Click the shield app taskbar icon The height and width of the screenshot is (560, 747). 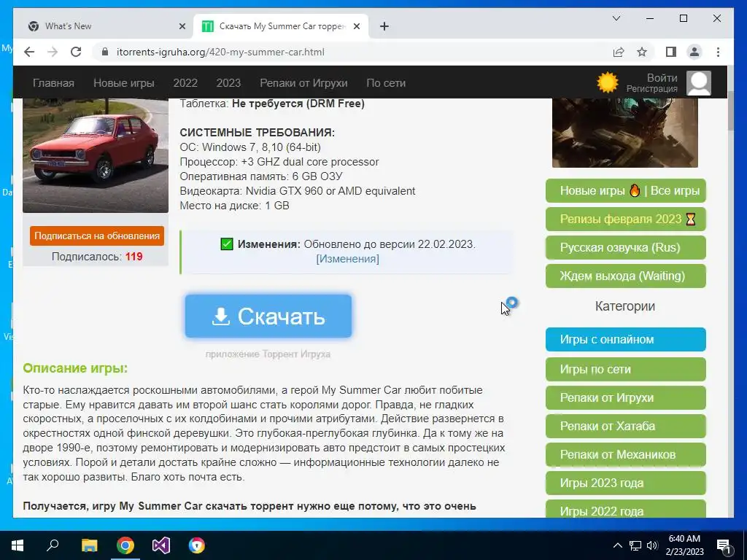tap(197, 545)
